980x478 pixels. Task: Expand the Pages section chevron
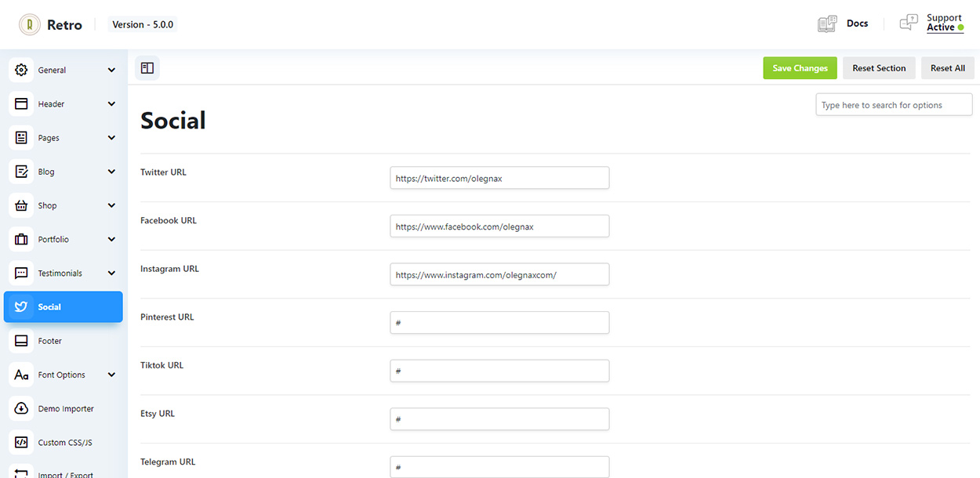[111, 138]
